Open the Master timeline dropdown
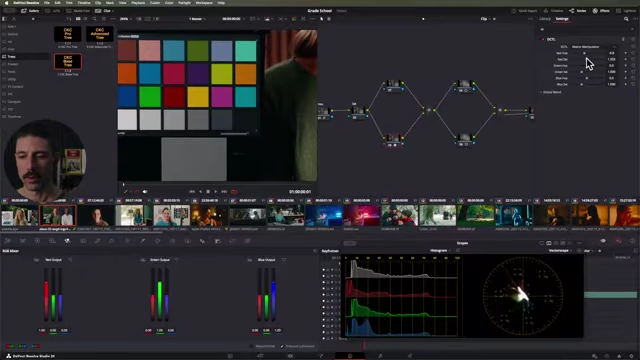The height and width of the screenshot is (360, 640). pyautogui.click(x=197, y=19)
